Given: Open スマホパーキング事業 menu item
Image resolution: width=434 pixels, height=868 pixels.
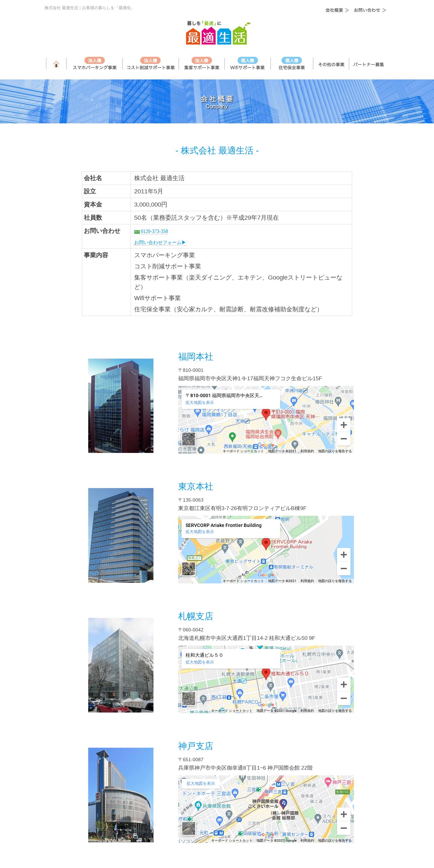Looking at the screenshot, I should (x=95, y=64).
